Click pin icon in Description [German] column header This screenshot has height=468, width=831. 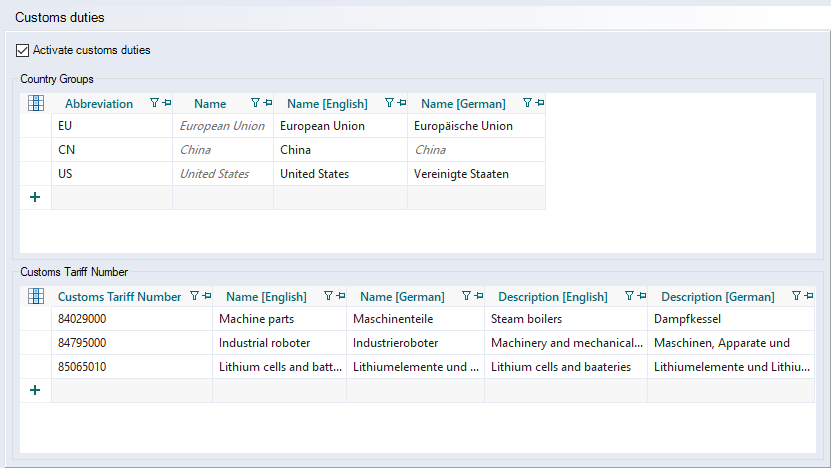806,296
